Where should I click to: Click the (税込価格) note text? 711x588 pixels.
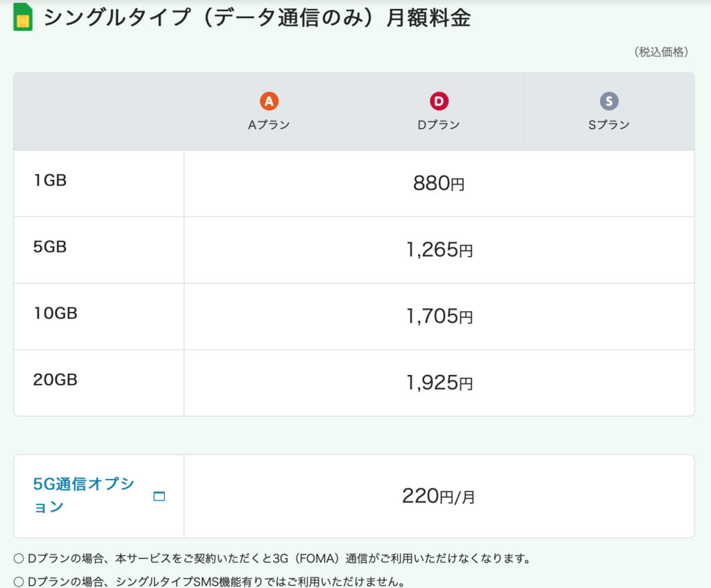660,52
